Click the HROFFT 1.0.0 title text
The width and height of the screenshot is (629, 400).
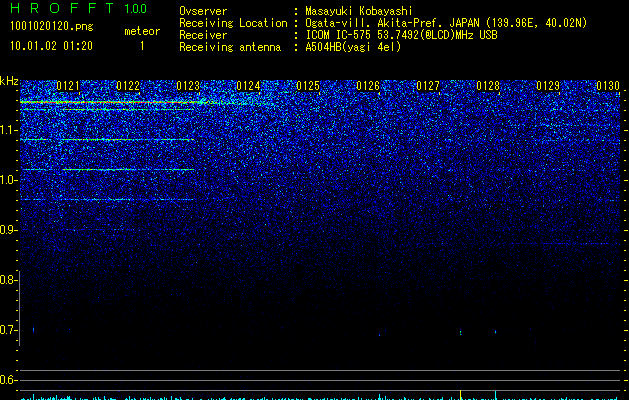[x=79, y=8]
